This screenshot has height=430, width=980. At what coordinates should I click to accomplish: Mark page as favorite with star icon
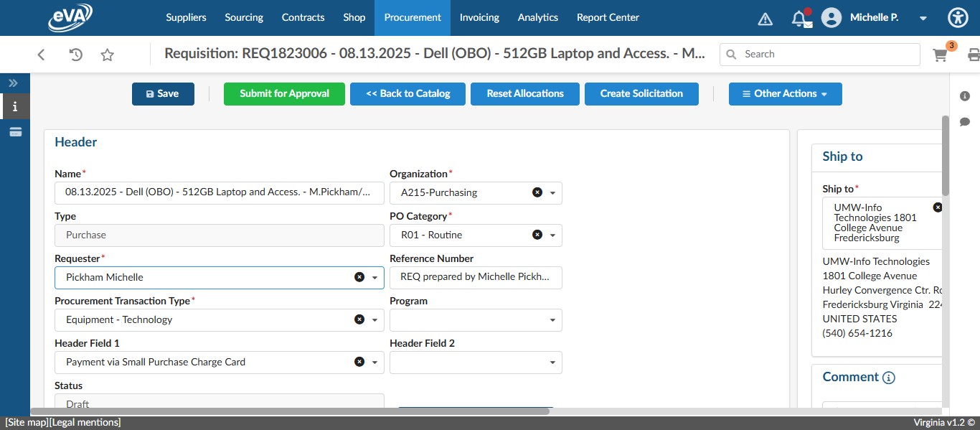click(x=107, y=55)
